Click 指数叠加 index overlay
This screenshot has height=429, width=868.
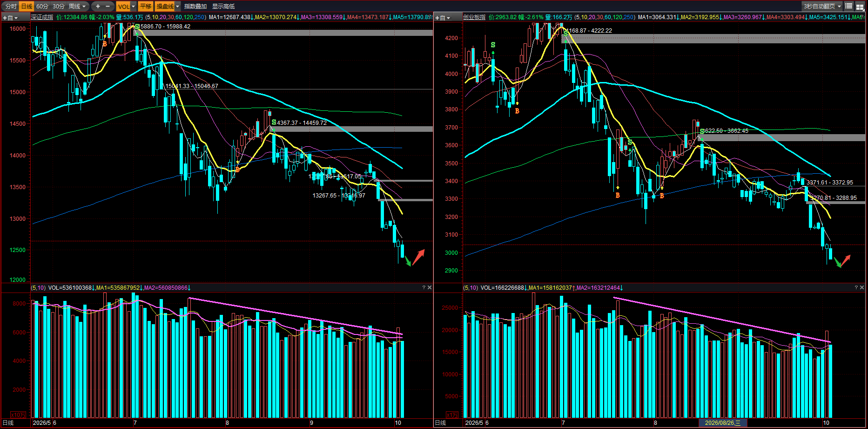195,6
